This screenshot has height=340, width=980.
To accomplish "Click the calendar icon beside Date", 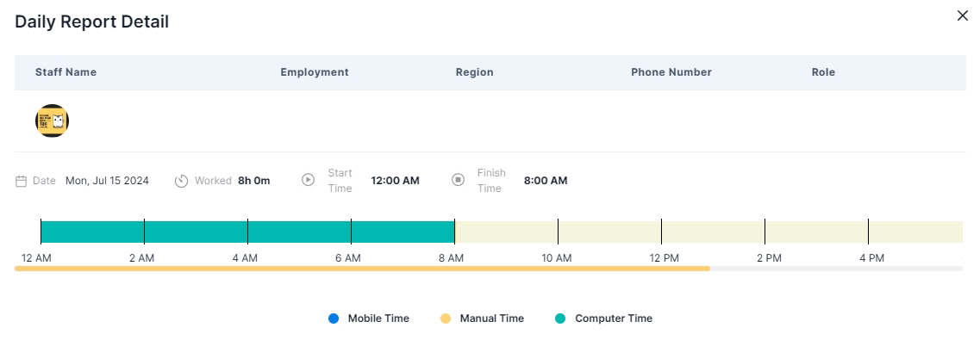I will 21,181.
